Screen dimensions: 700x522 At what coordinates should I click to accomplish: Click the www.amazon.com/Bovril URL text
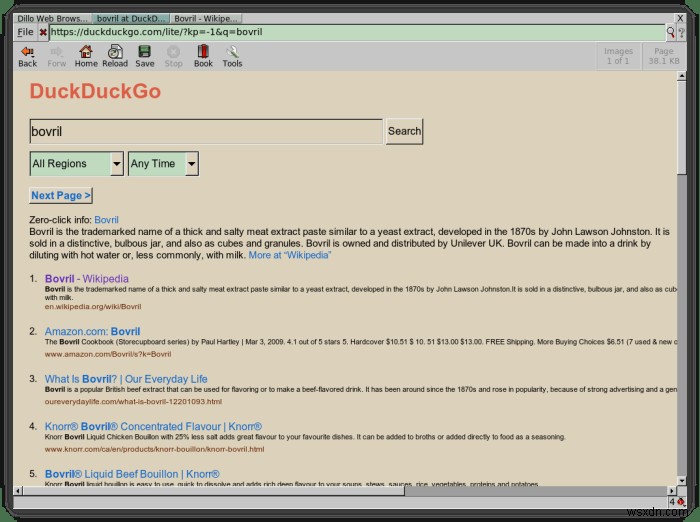(x=108, y=354)
